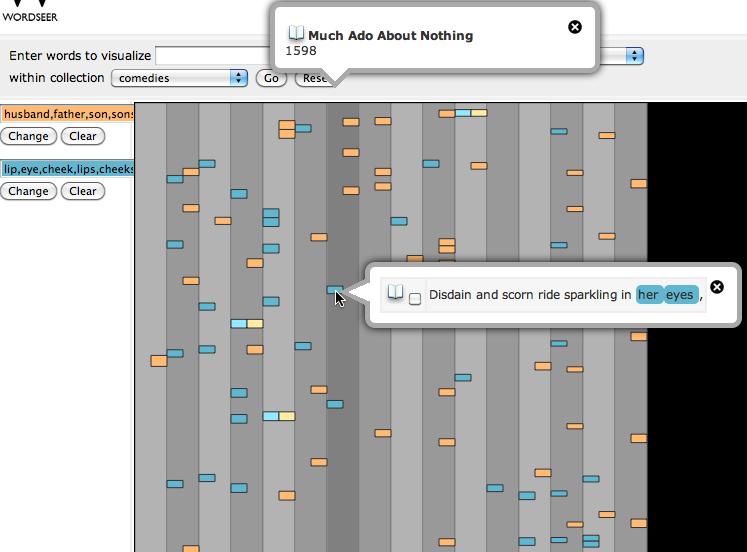
Task: Click in the 'Enter words to visualize' field
Action: click(x=213, y=56)
